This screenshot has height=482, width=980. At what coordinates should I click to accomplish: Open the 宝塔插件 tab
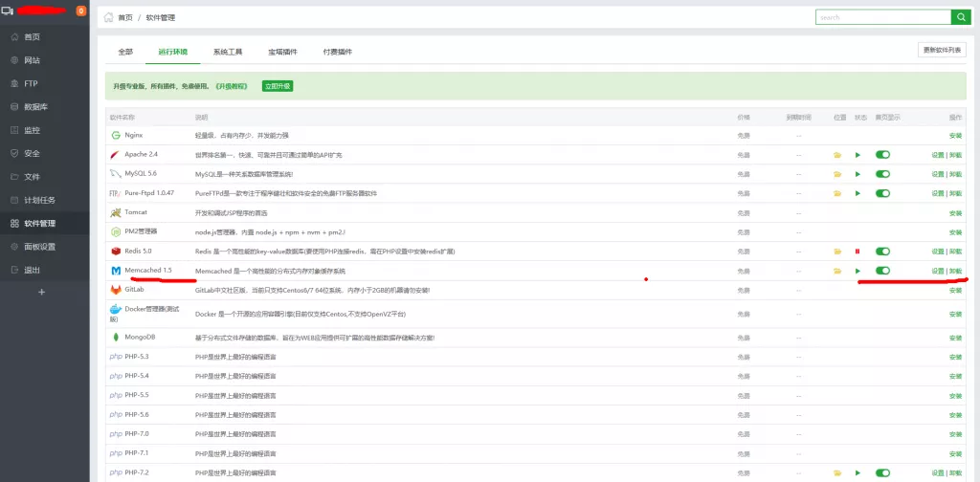coord(282,52)
